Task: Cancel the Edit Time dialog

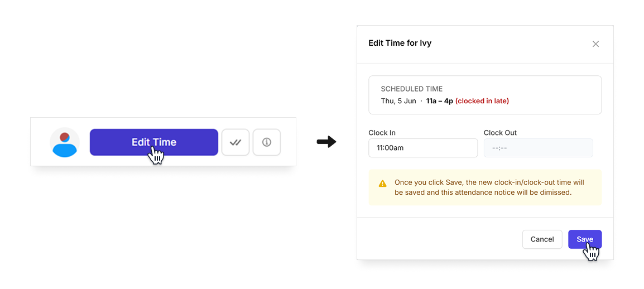Action: pyautogui.click(x=542, y=239)
